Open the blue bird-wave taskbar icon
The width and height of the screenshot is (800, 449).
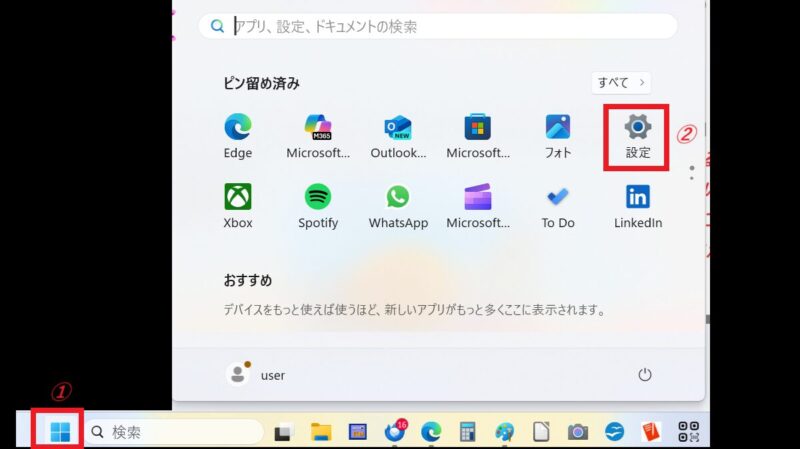(x=614, y=432)
